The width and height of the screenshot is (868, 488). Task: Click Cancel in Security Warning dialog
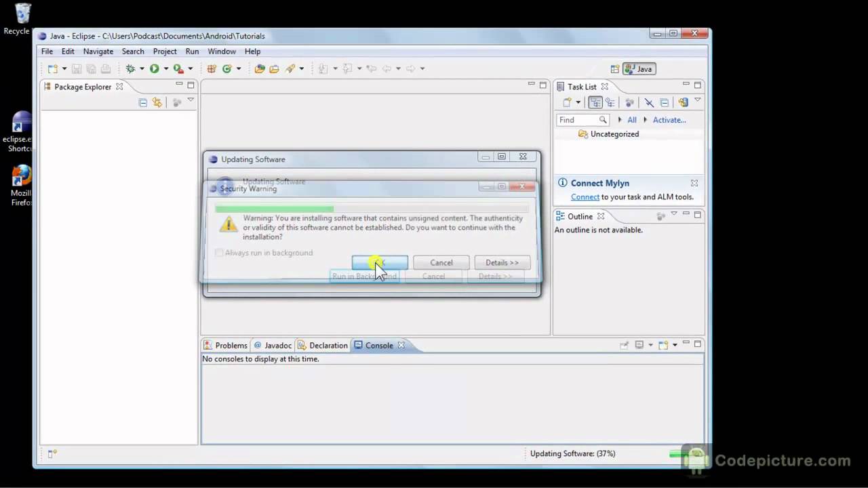coord(441,262)
